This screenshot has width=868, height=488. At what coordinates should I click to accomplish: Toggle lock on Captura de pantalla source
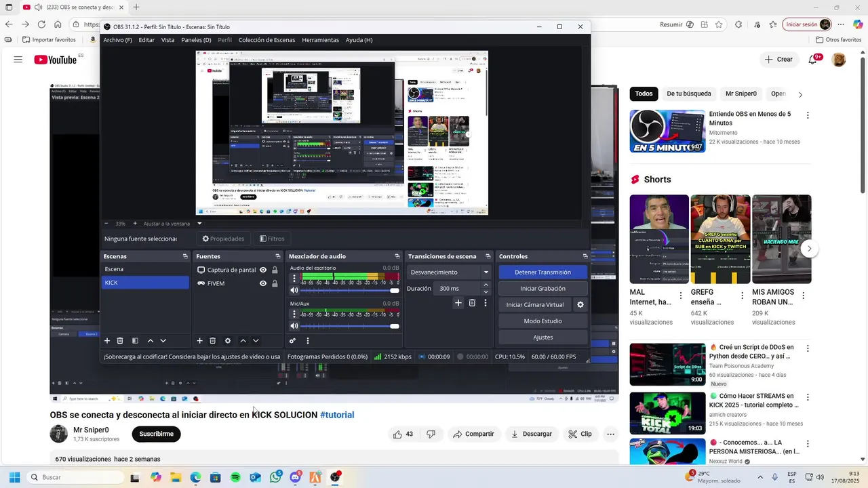(x=275, y=270)
